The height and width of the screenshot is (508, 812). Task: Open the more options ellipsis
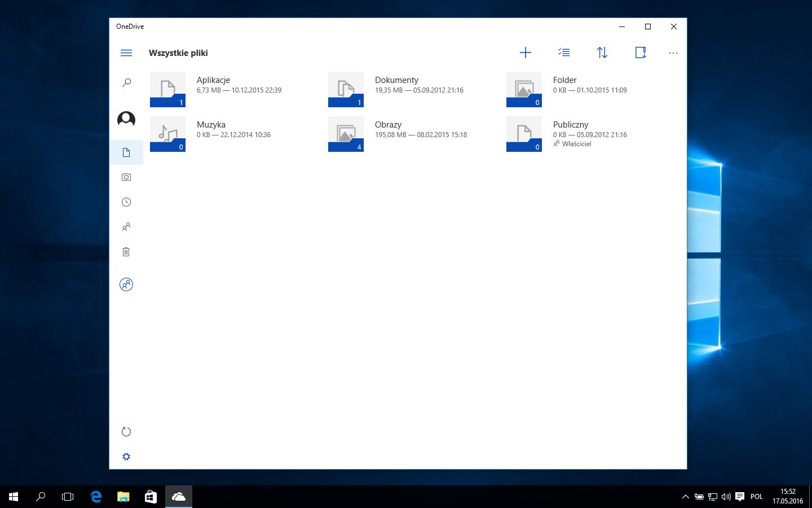coord(673,53)
